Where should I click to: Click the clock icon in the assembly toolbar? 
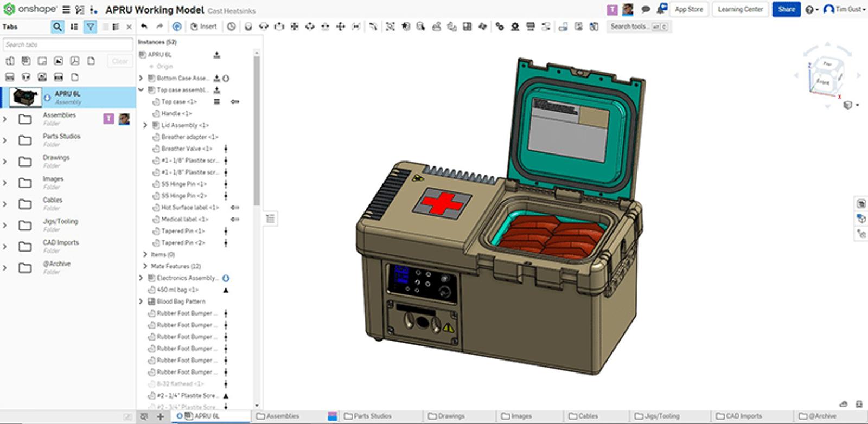pyautogui.click(x=232, y=26)
